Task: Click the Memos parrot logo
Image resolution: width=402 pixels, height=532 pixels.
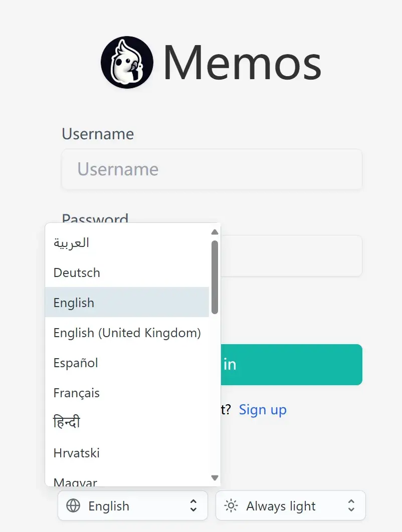Action: tap(127, 63)
